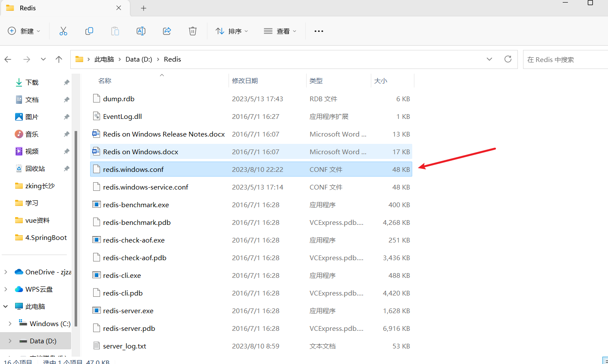Click the Share icon in toolbar
This screenshot has width=608, height=364.
coord(167,31)
